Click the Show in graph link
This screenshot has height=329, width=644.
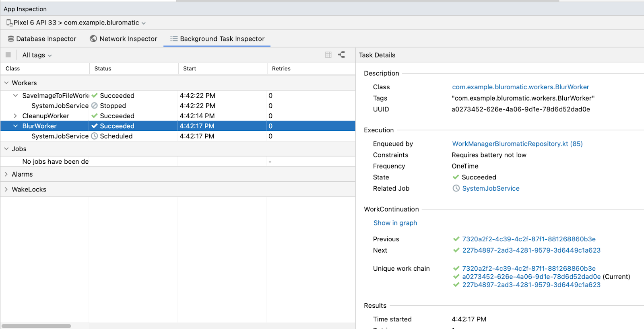click(395, 223)
